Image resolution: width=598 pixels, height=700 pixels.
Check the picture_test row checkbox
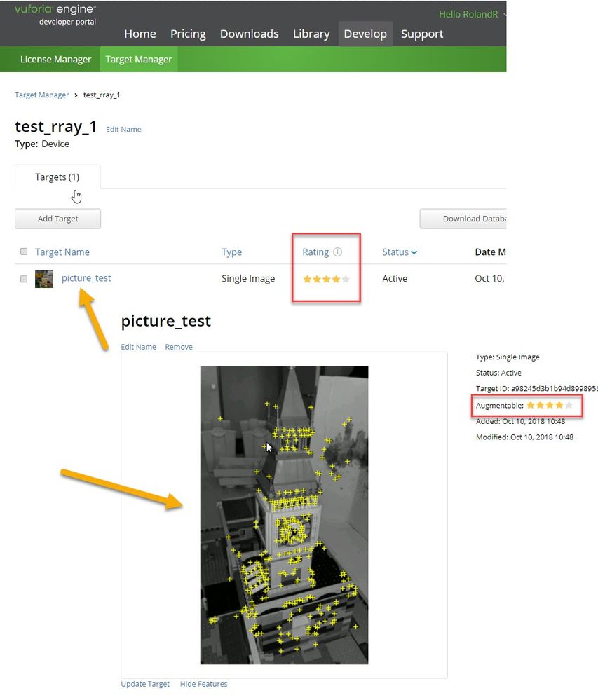click(24, 279)
